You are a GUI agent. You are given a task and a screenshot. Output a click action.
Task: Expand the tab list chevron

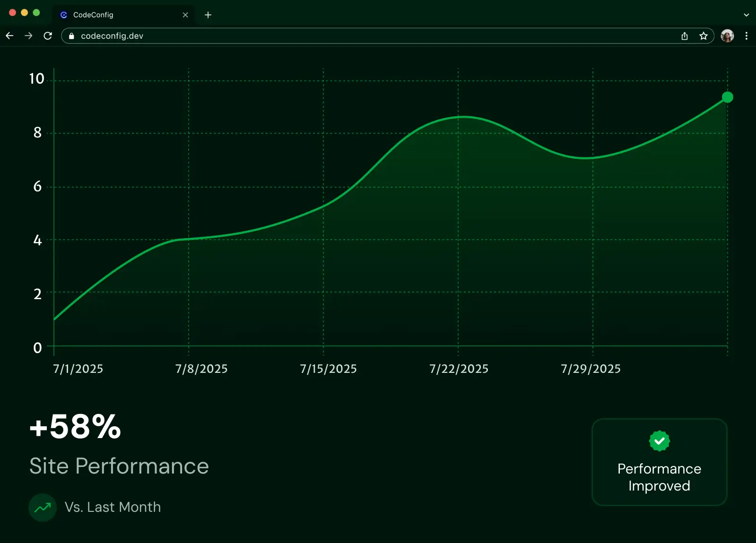[746, 15]
